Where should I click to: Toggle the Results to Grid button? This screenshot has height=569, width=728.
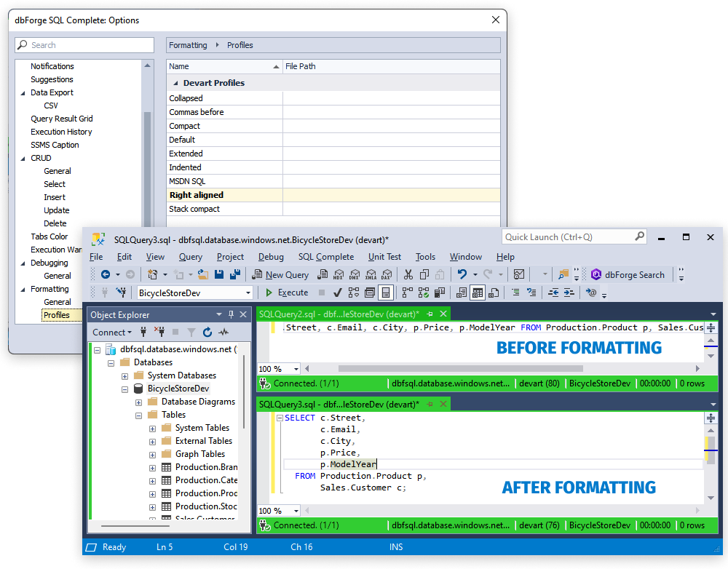pyautogui.click(x=478, y=293)
